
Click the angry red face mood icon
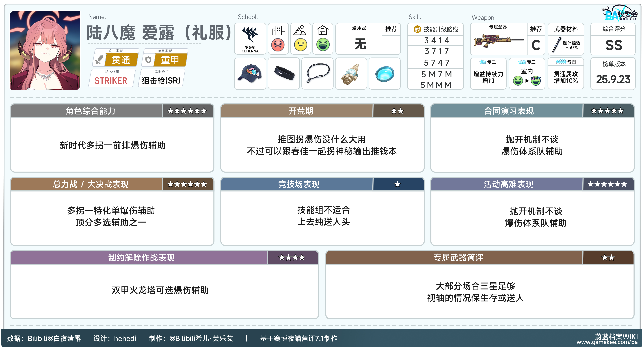278,45
